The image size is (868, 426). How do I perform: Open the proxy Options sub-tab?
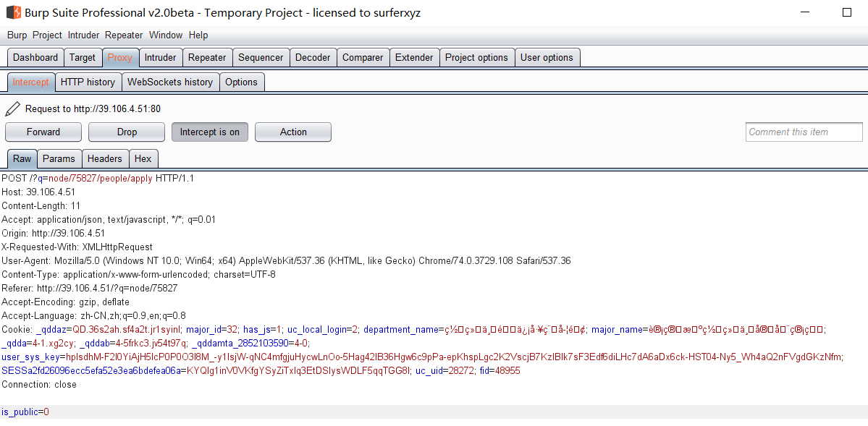coord(241,82)
